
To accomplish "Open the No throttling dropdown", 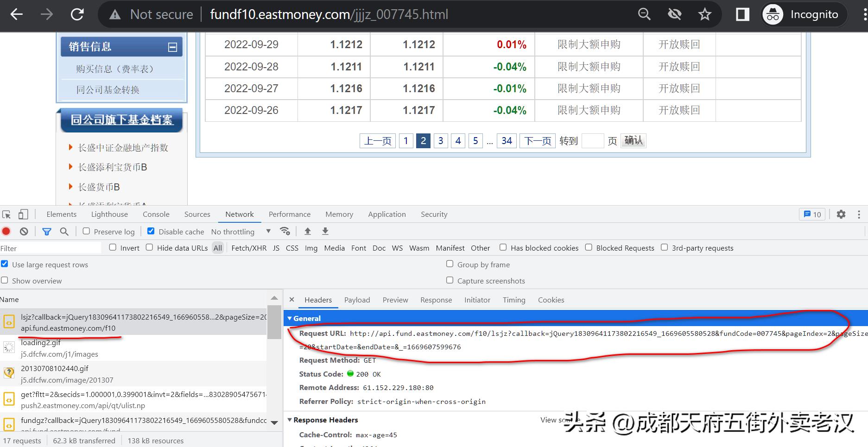I will (x=241, y=232).
